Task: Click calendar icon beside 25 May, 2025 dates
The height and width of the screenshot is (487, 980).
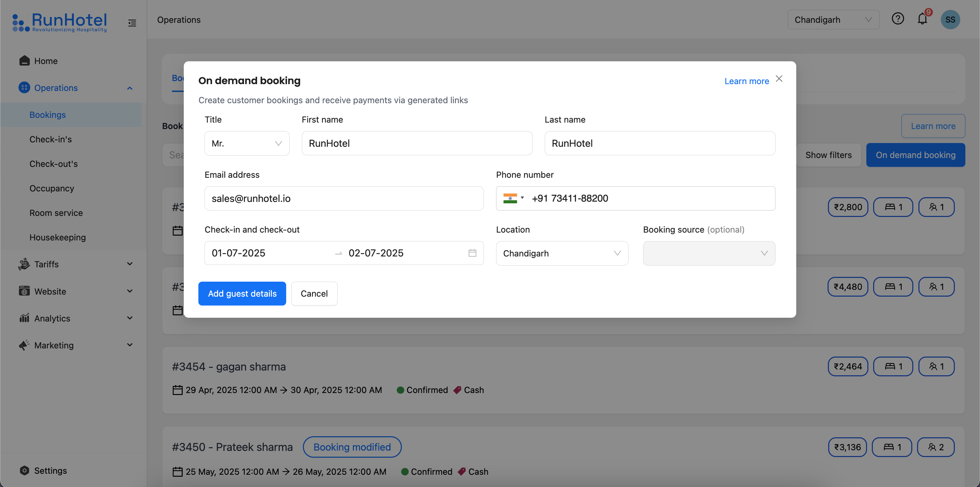Action: [x=177, y=472]
